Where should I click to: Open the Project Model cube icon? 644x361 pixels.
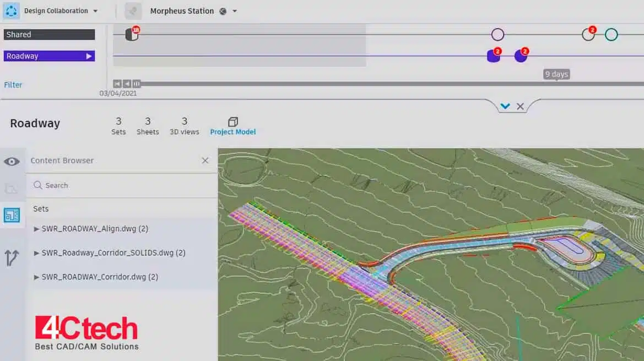click(x=232, y=122)
